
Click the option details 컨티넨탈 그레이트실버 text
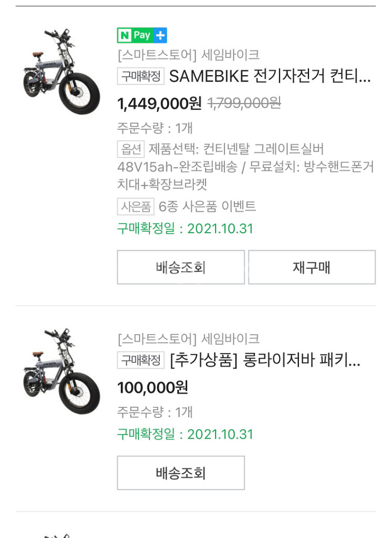click(x=264, y=149)
